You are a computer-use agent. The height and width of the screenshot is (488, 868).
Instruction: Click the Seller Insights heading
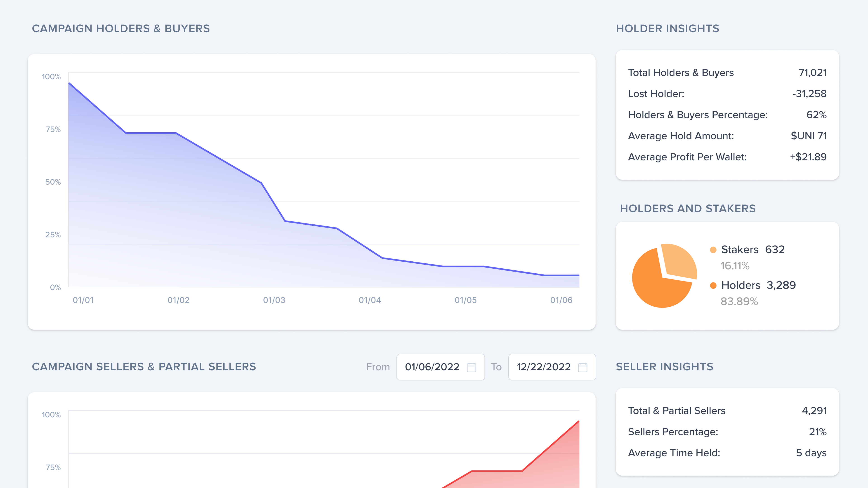(665, 367)
